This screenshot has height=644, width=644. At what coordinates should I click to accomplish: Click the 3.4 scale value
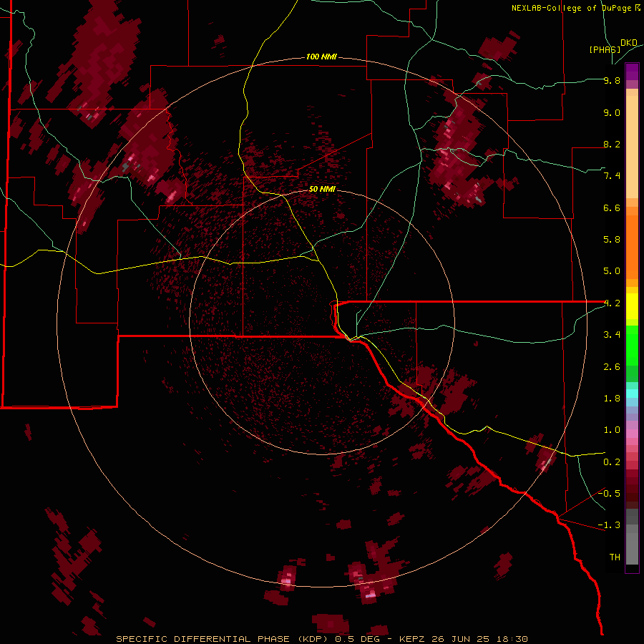[612, 335]
